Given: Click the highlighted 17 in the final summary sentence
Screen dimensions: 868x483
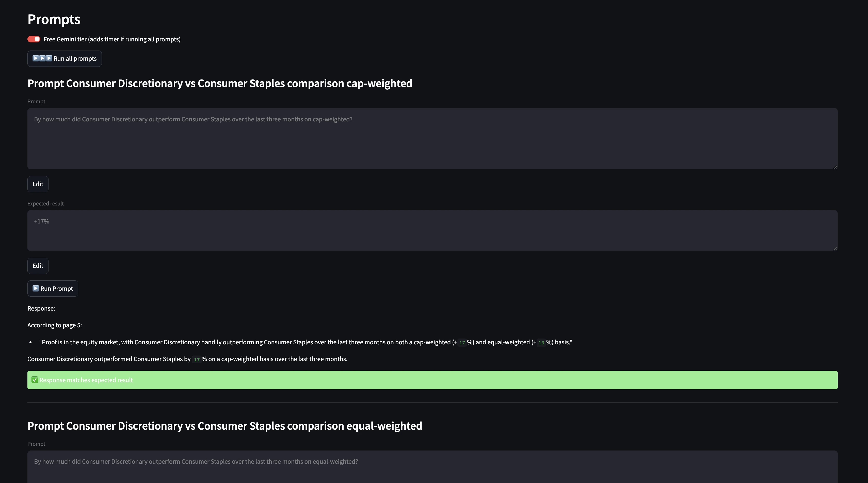Looking at the screenshot, I should tap(197, 359).
